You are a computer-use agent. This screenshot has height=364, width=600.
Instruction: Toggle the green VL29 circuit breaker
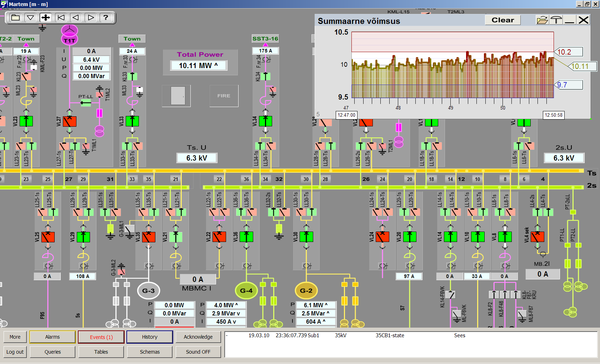[x=83, y=237]
